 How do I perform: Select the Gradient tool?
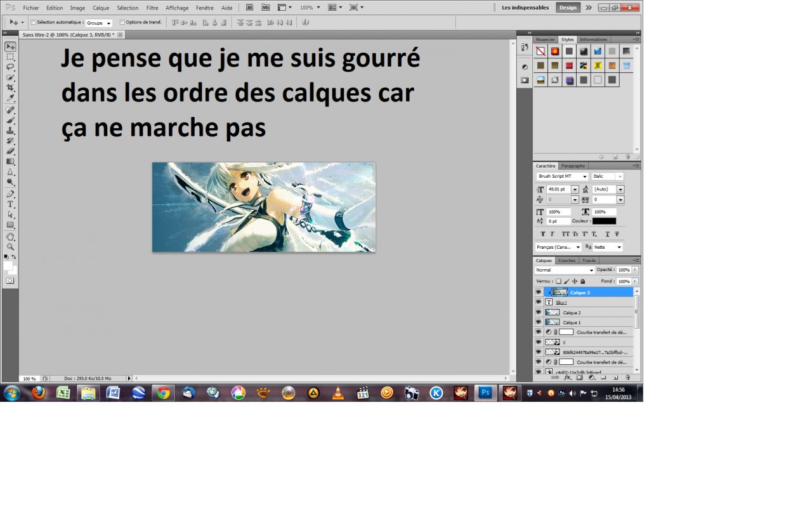[10, 161]
